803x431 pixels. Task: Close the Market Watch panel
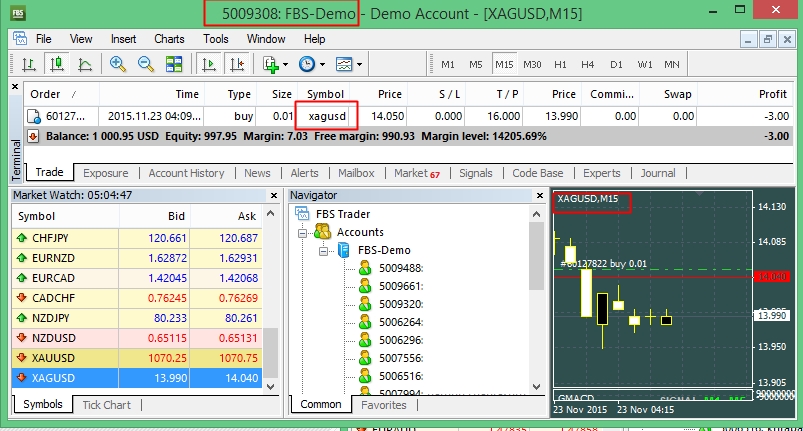pyautogui.click(x=274, y=196)
